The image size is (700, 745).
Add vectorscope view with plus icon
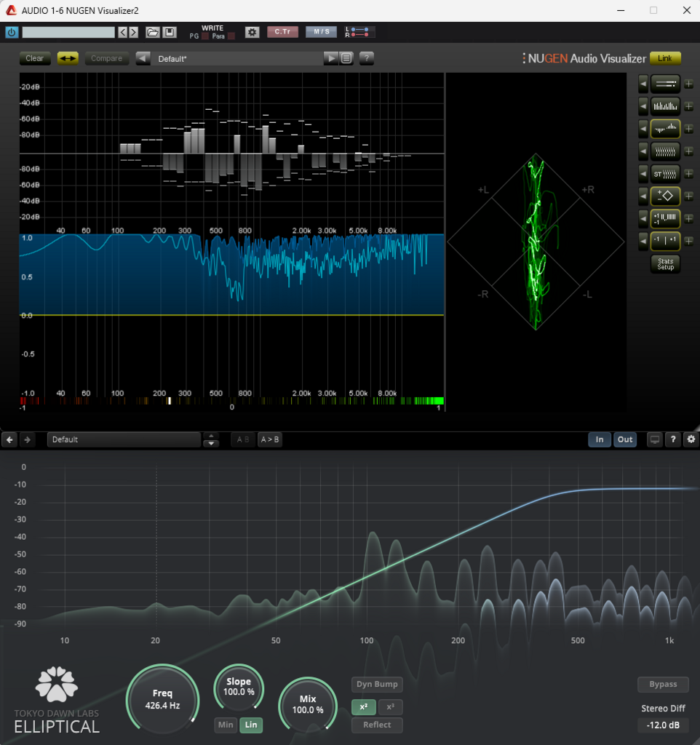(x=688, y=196)
